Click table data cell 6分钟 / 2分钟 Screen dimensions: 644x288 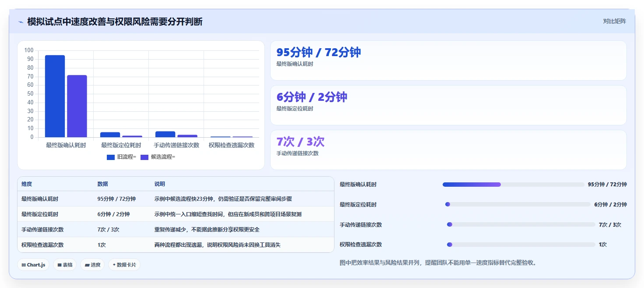coord(113,214)
